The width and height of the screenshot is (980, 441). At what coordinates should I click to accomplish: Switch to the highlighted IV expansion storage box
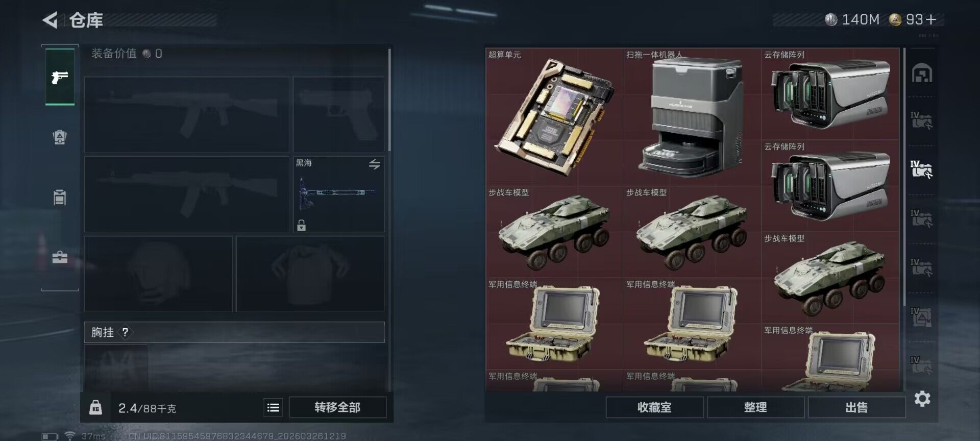[921, 169]
